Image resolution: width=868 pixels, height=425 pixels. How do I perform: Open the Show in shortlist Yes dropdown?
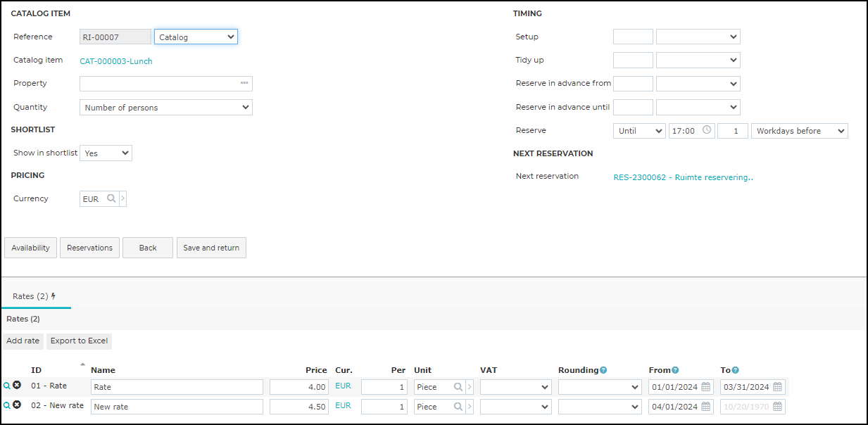(x=106, y=153)
